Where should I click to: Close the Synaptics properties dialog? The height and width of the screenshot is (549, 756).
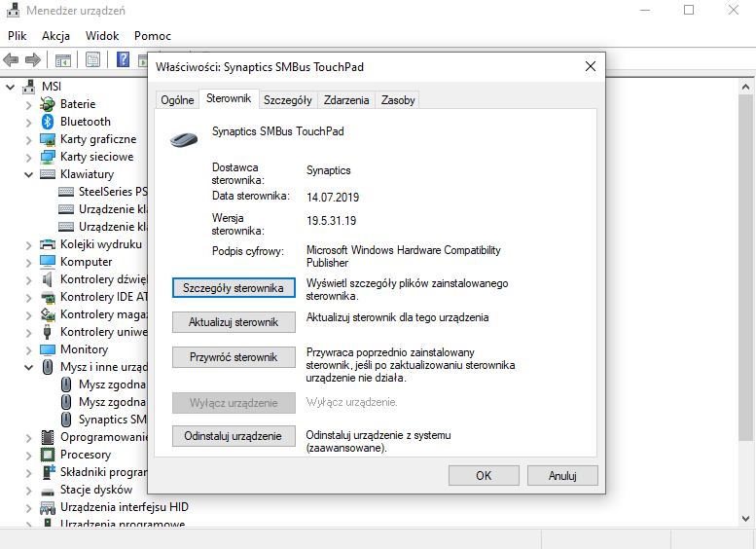[x=591, y=66]
